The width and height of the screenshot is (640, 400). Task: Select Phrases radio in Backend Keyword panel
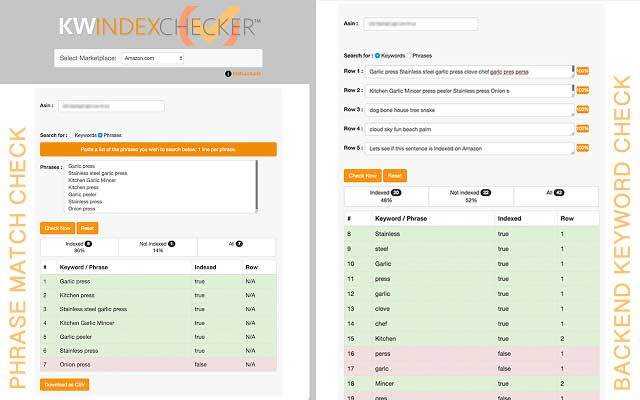(409, 56)
